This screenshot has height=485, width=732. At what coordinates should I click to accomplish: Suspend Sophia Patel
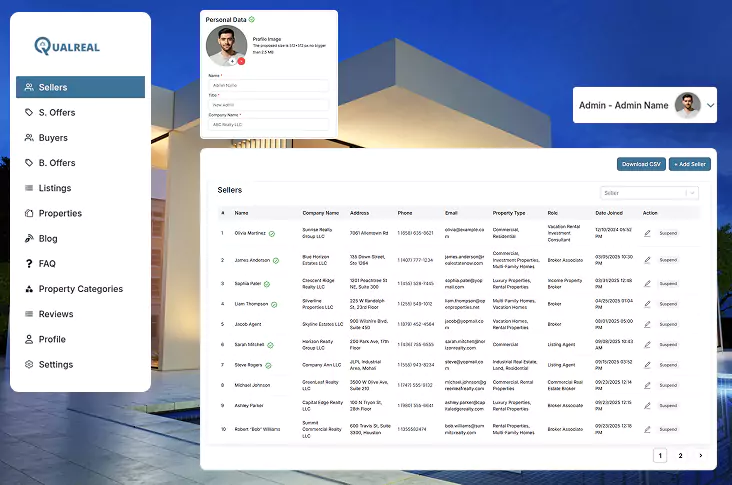[668, 283]
